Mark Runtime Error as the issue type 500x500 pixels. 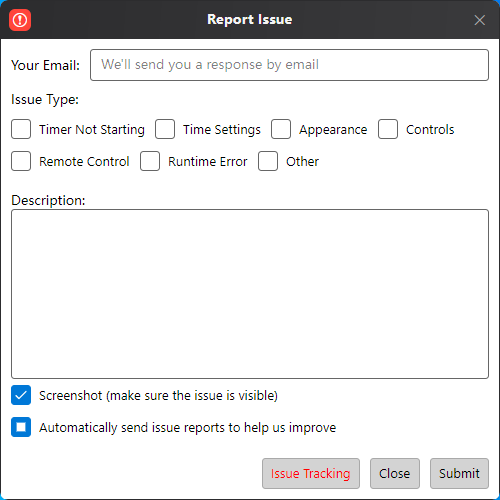coord(150,161)
